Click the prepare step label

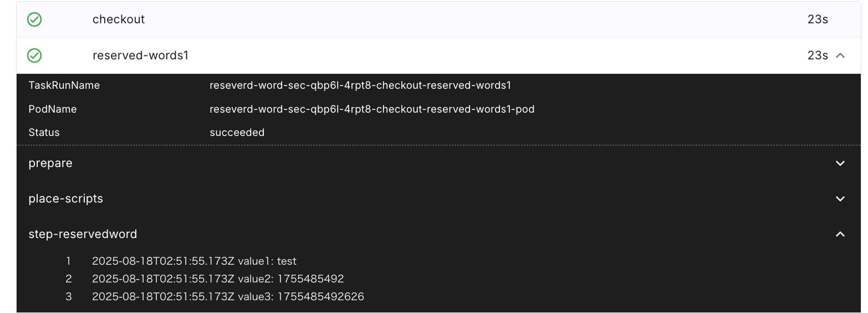pos(50,163)
